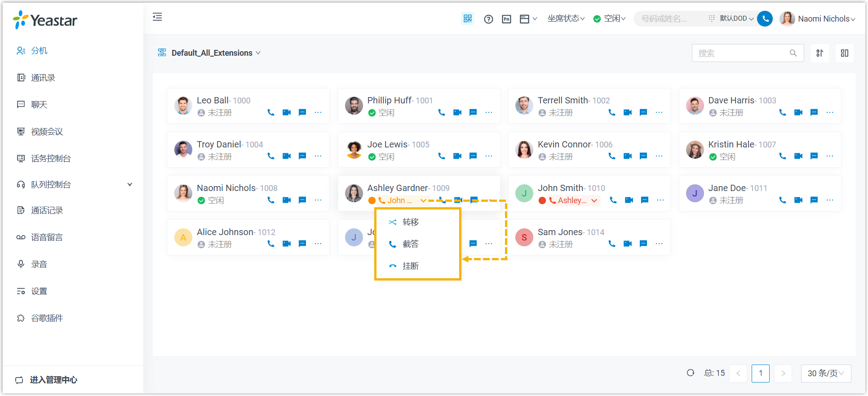Open chat with Terrell Smith
The width and height of the screenshot is (868, 396).
pos(643,112)
